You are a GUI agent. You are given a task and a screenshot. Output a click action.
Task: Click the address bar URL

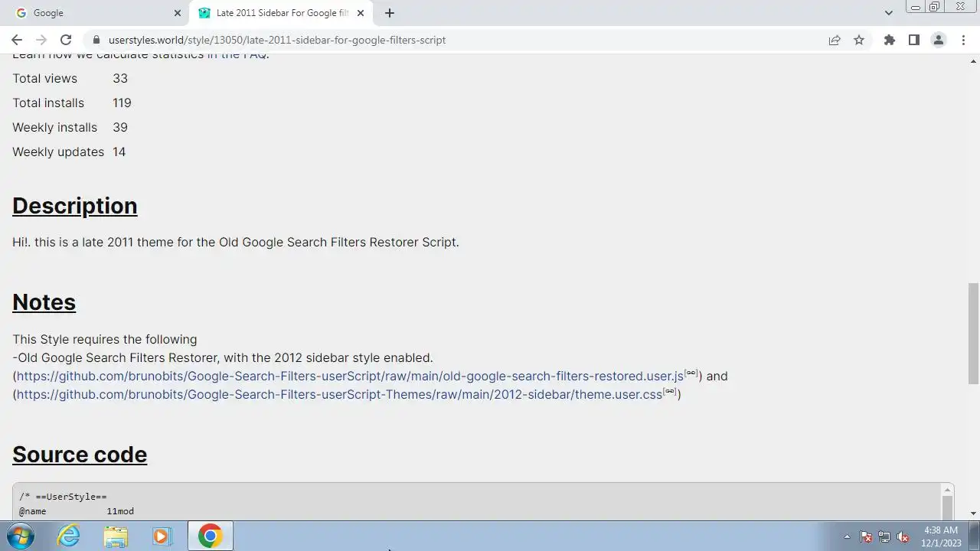click(x=277, y=40)
